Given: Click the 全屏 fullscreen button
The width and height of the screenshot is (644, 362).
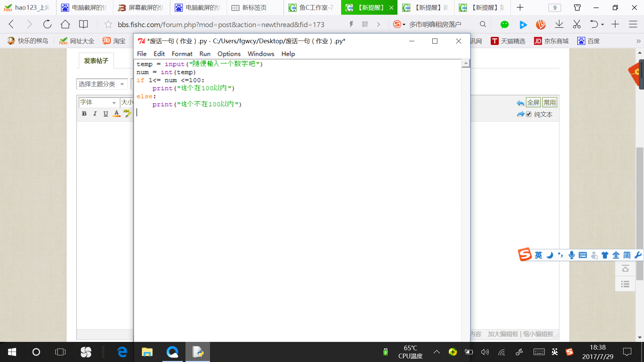Looking at the screenshot, I should point(533,102).
